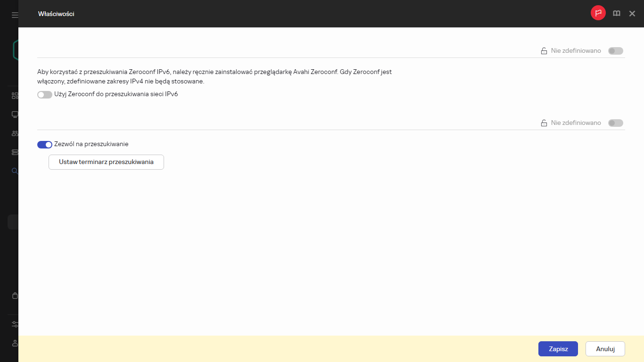Image resolution: width=644 pixels, height=362 pixels.
Task: Disable the Zezwól na przeszukiwanie switch
Action: tap(45, 144)
